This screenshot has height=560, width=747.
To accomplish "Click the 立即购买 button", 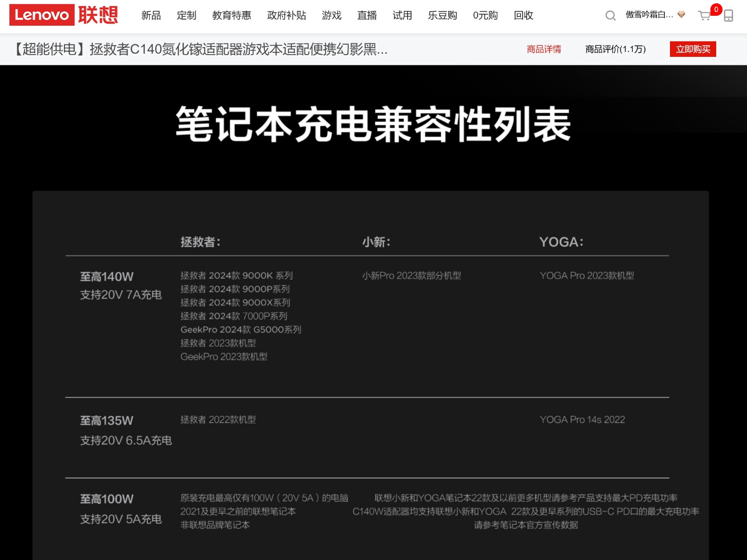I will coord(693,49).
